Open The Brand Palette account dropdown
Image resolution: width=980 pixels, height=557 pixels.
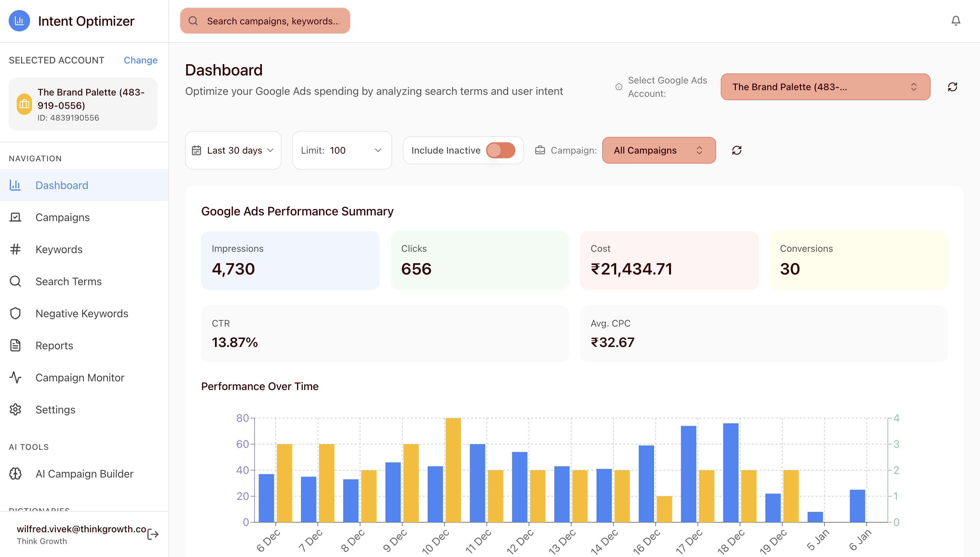(825, 87)
